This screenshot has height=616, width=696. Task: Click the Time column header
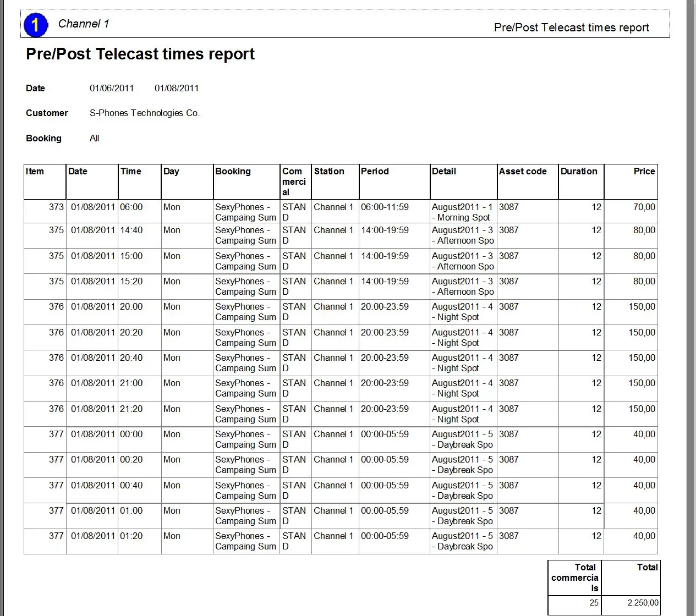click(131, 171)
